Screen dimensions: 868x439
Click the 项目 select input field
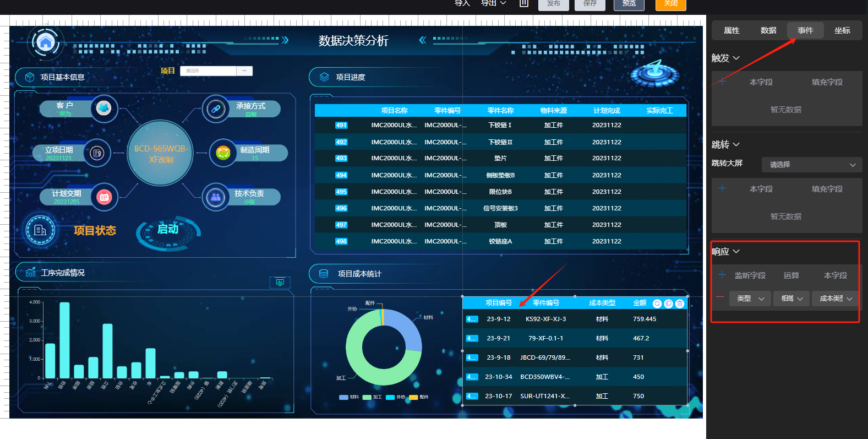209,71
